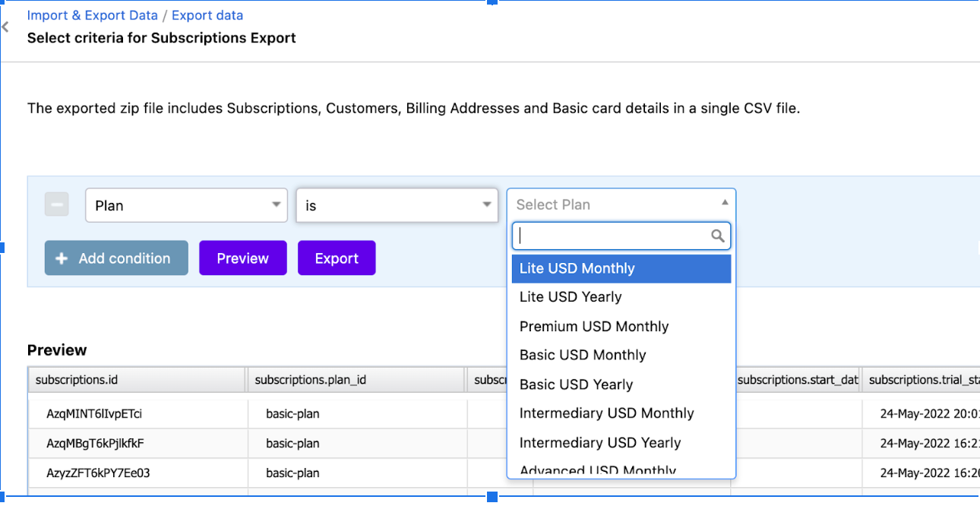Viewport: 980px width, 506px height.
Task: Click the Export button
Action: pyautogui.click(x=337, y=258)
